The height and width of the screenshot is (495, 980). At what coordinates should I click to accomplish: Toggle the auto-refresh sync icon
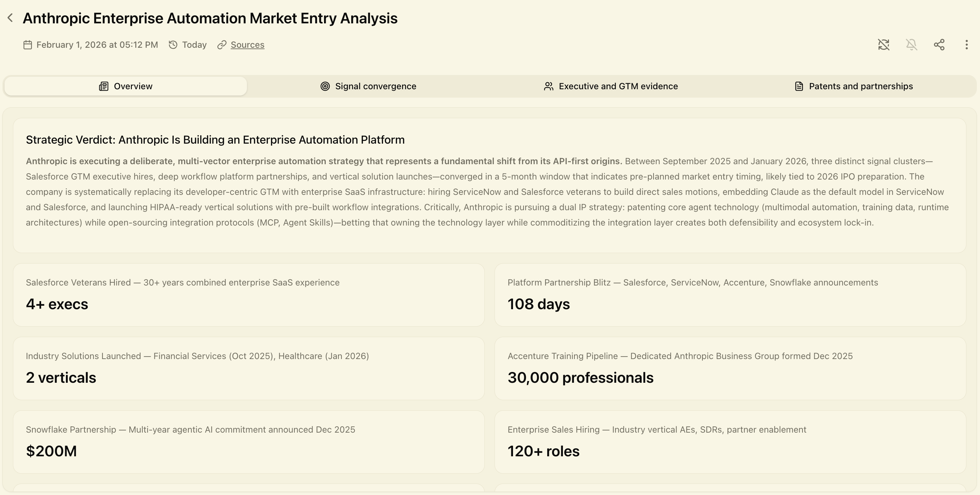coord(883,45)
